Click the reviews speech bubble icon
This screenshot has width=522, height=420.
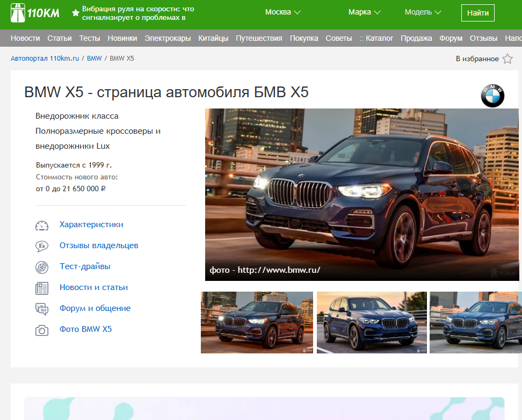point(42,246)
